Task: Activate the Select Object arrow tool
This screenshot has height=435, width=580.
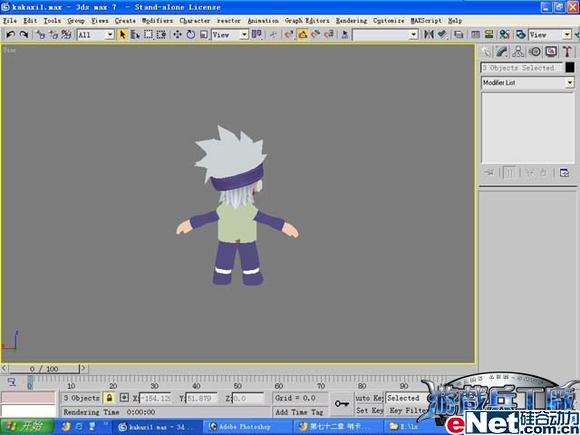Action: [x=122, y=34]
